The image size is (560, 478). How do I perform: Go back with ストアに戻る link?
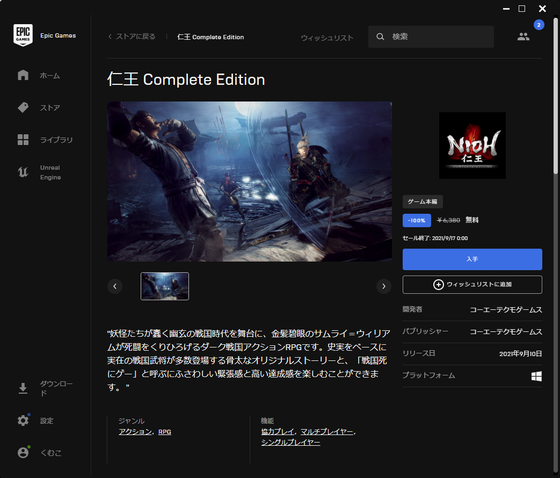132,36
